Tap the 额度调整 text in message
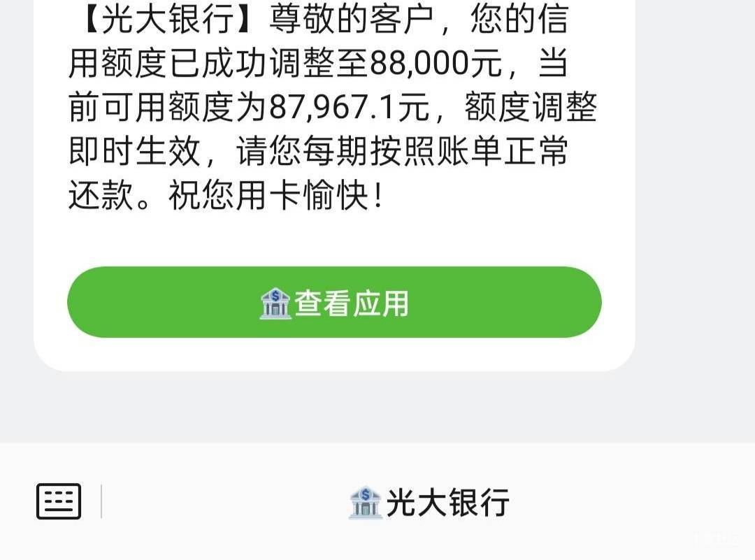Screen dimensions: 755x560 [531, 106]
